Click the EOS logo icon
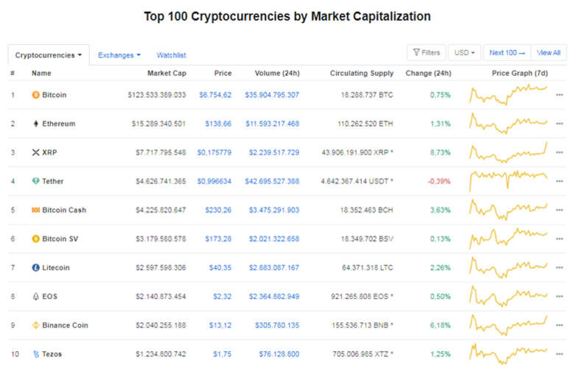 (x=35, y=297)
